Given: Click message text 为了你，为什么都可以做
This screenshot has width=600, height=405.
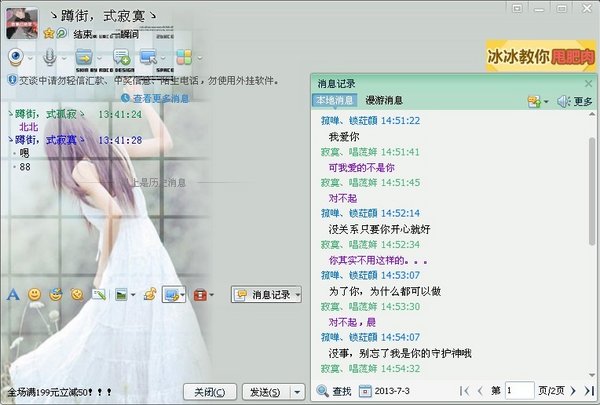Looking at the screenshot, I should pyautogui.click(x=385, y=291).
